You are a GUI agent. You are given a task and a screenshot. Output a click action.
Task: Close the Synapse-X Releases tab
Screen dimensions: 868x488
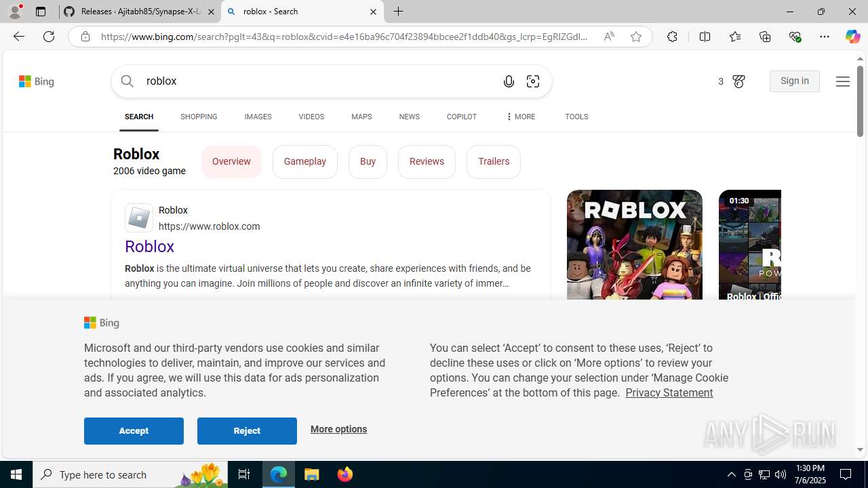click(211, 12)
